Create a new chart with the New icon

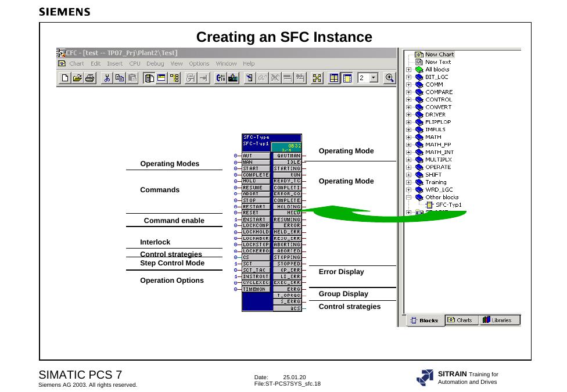coord(65,78)
